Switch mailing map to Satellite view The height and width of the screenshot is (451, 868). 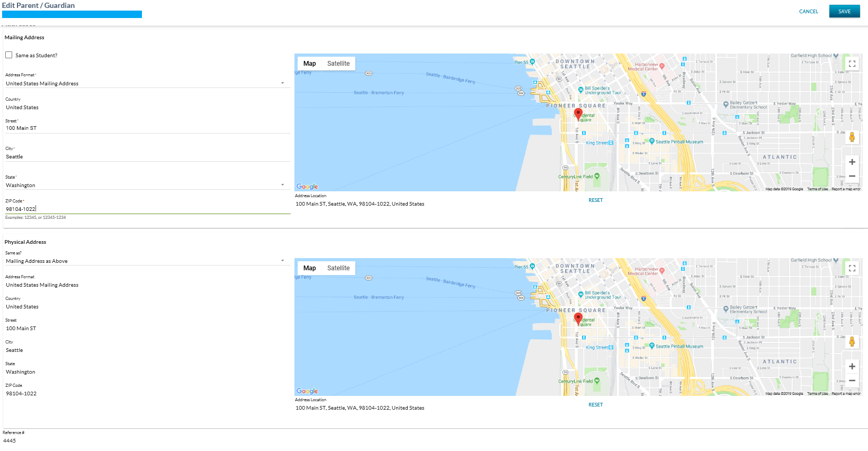coord(338,64)
